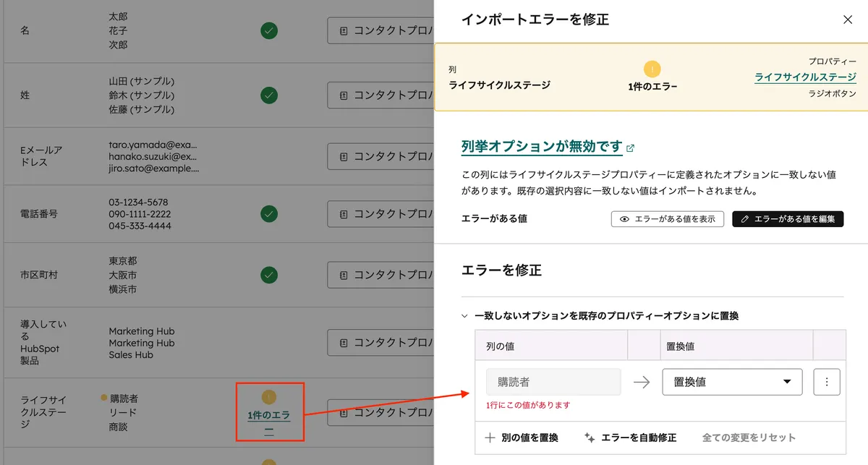Close the インポートエラーを修正 panel
This screenshot has width=868, height=465.
[847, 20]
